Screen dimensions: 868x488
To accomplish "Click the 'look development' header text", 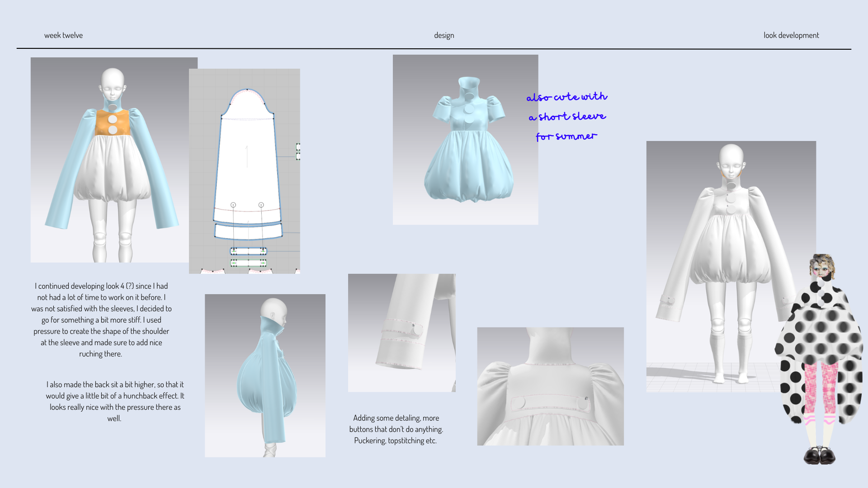I will 791,35.
